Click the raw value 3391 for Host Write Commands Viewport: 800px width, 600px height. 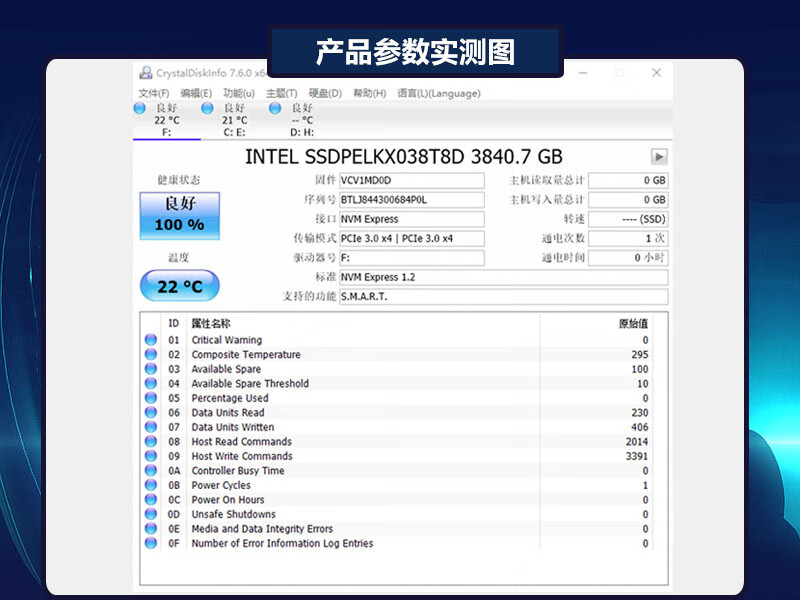(637, 456)
